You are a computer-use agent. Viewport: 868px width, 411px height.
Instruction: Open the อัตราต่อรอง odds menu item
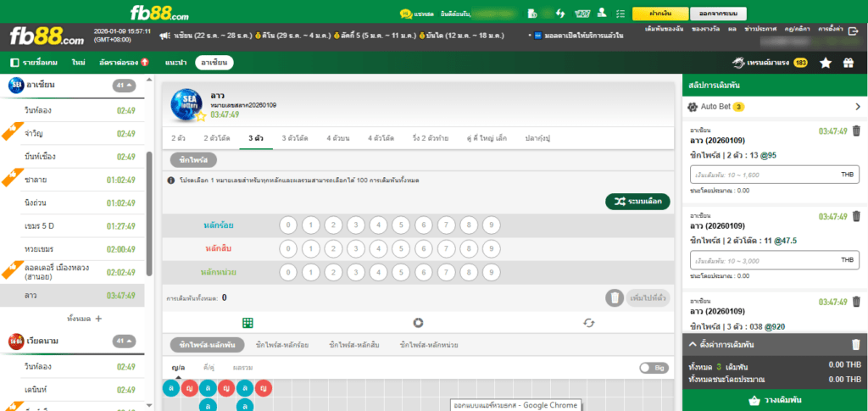click(x=124, y=63)
